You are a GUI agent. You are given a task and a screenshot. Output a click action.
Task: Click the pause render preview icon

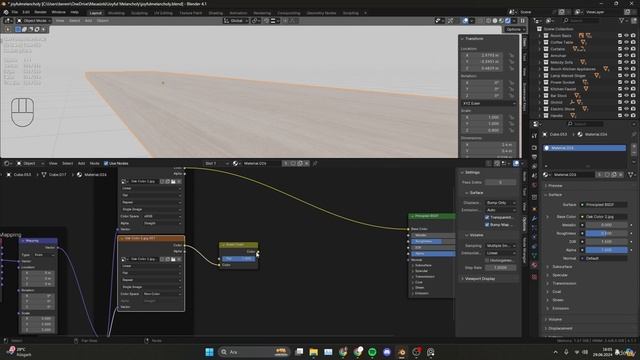pyautogui.click(x=522, y=20)
